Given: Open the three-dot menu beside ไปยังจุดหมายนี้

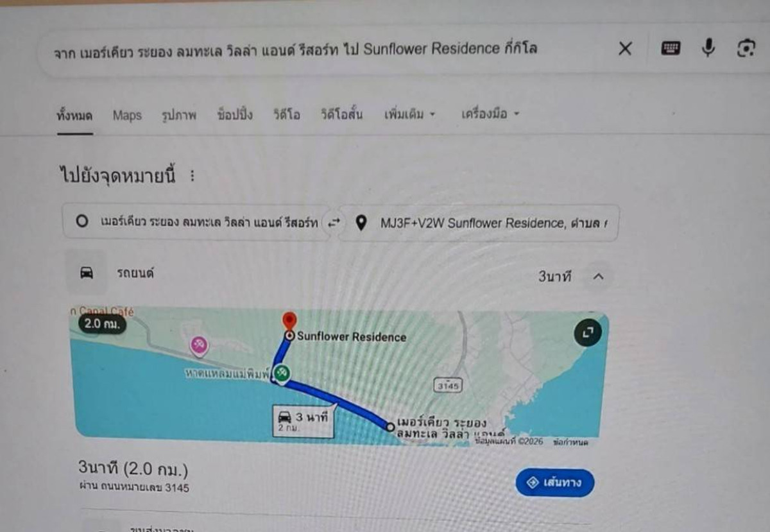Looking at the screenshot, I should click(192, 176).
